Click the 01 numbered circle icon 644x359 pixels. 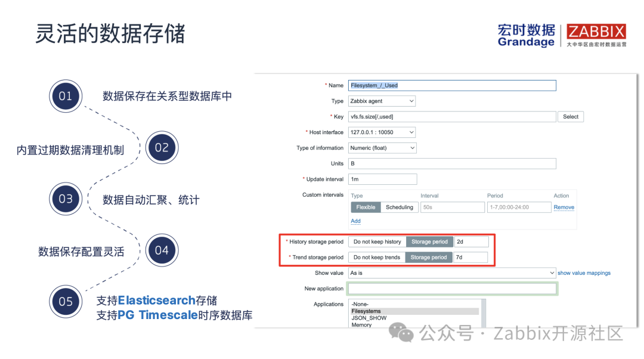click(x=66, y=96)
